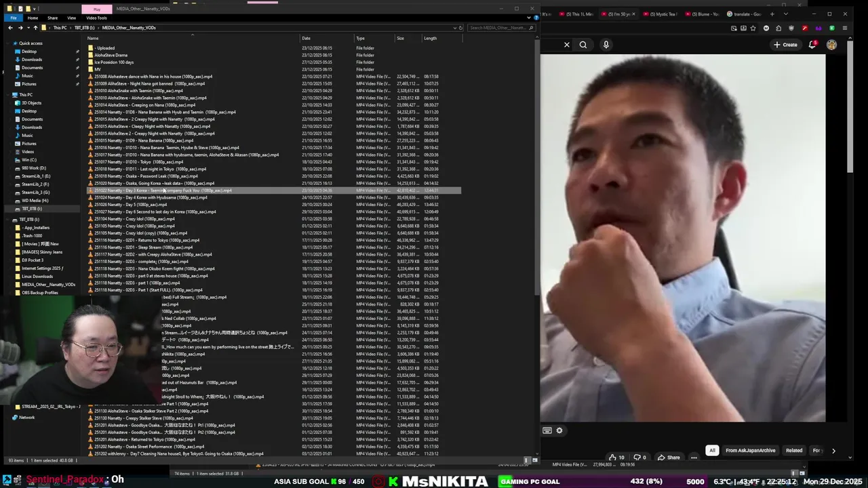
Task: Open the Home ribbon tab
Action: [33, 18]
